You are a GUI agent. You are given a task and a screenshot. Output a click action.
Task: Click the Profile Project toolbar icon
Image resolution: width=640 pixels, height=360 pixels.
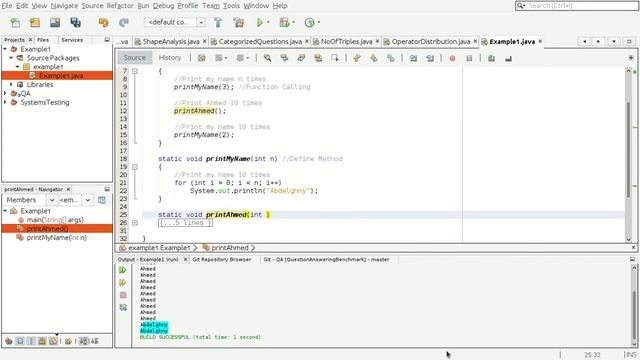[310, 22]
